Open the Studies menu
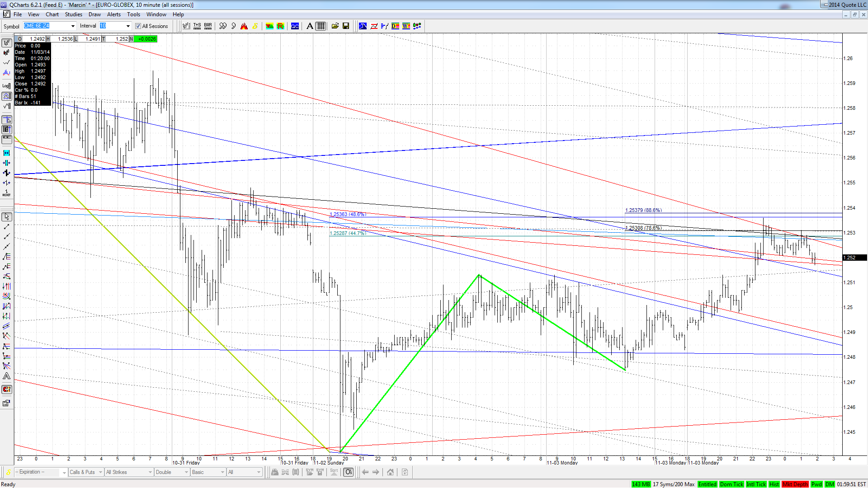868x488 pixels. pyautogui.click(x=74, y=14)
